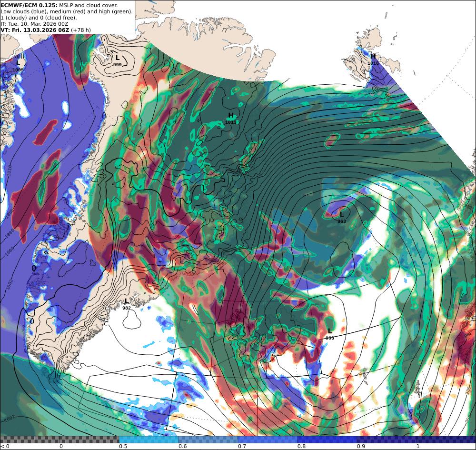This screenshot has height=450, width=476.
Task: Click the 963 low inside small closed isobar
Action: [x=341, y=218]
